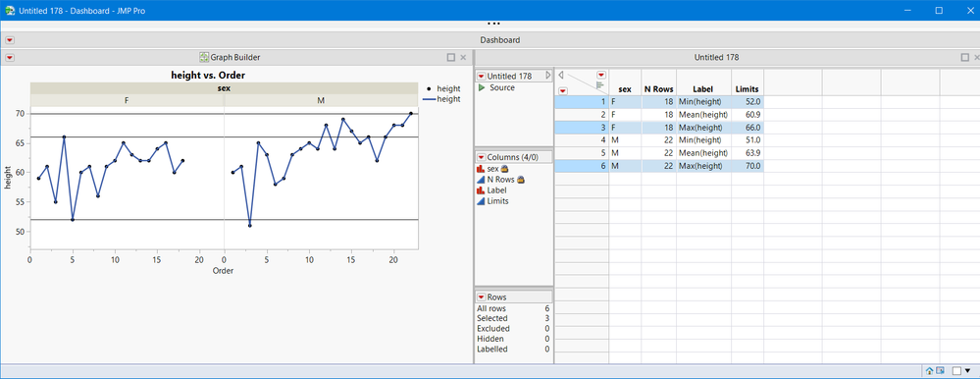Toggle the empty checkbox in the status bar
The width and height of the screenshot is (980, 379).
coord(957,371)
